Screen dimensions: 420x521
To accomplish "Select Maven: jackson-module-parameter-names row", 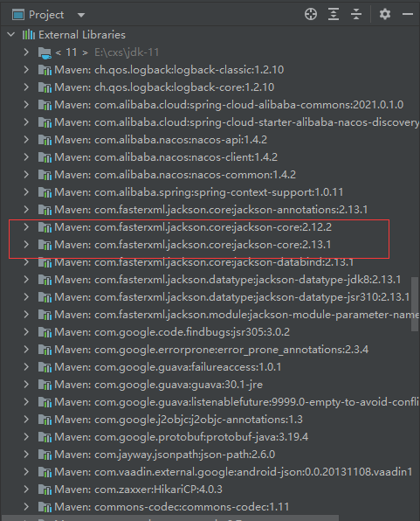I will coord(210,315).
